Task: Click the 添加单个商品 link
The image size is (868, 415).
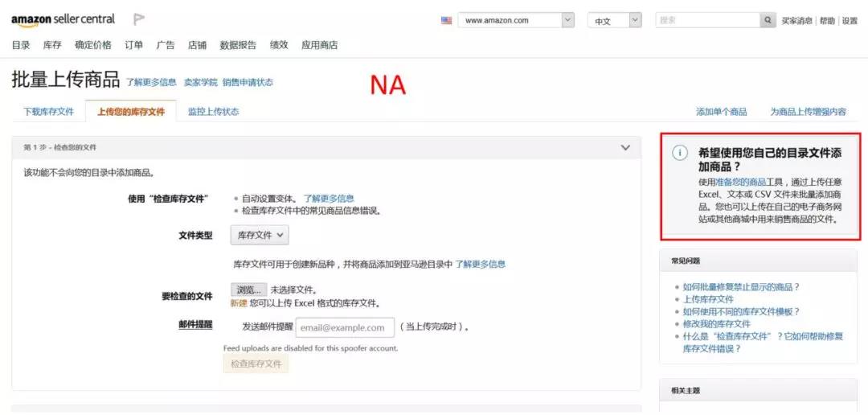Action: pos(721,112)
